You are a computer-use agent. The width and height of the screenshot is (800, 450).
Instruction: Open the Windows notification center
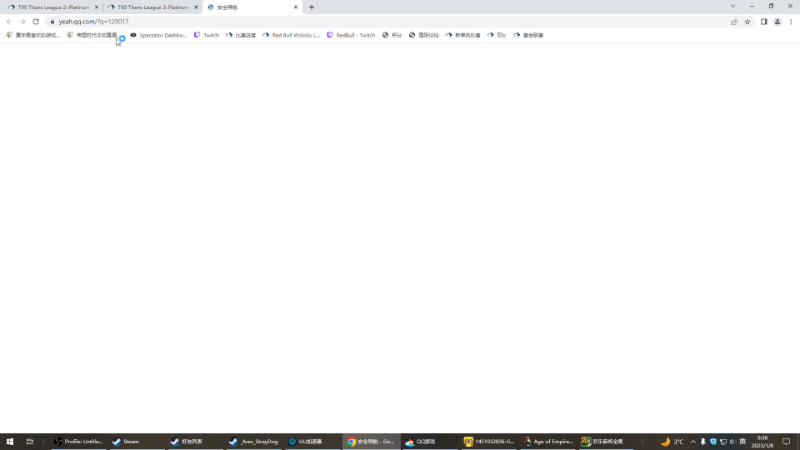pyautogui.click(x=786, y=441)
